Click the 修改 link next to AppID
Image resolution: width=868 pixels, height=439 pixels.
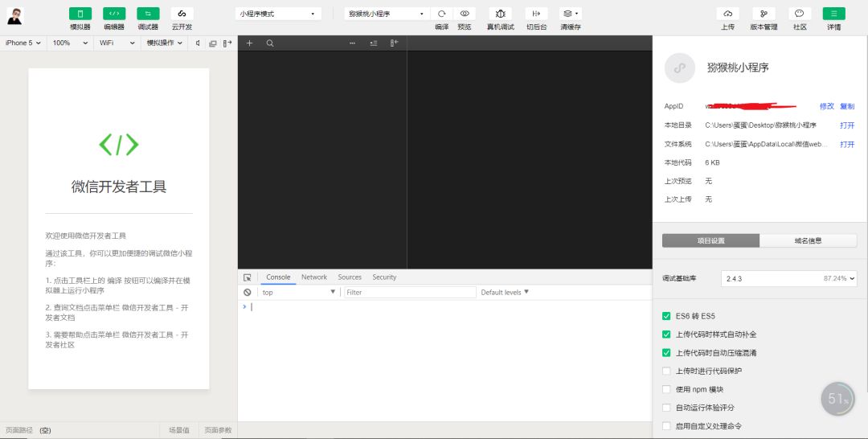click(x=826, y=106)
